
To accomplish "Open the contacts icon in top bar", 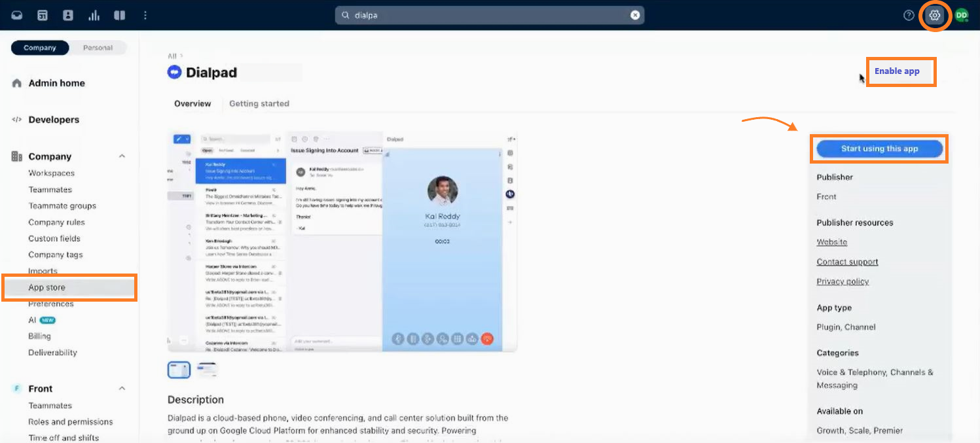I will click(x=68, y=15).
